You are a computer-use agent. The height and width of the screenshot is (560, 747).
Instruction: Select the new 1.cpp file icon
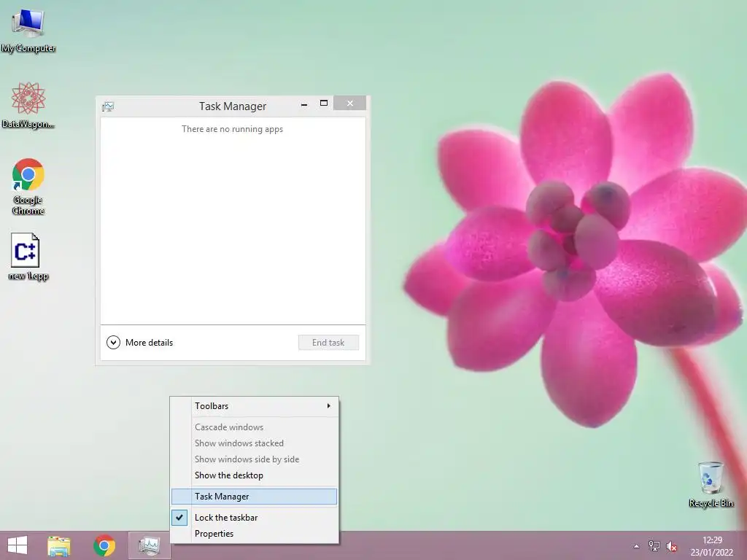click(28, 256)
